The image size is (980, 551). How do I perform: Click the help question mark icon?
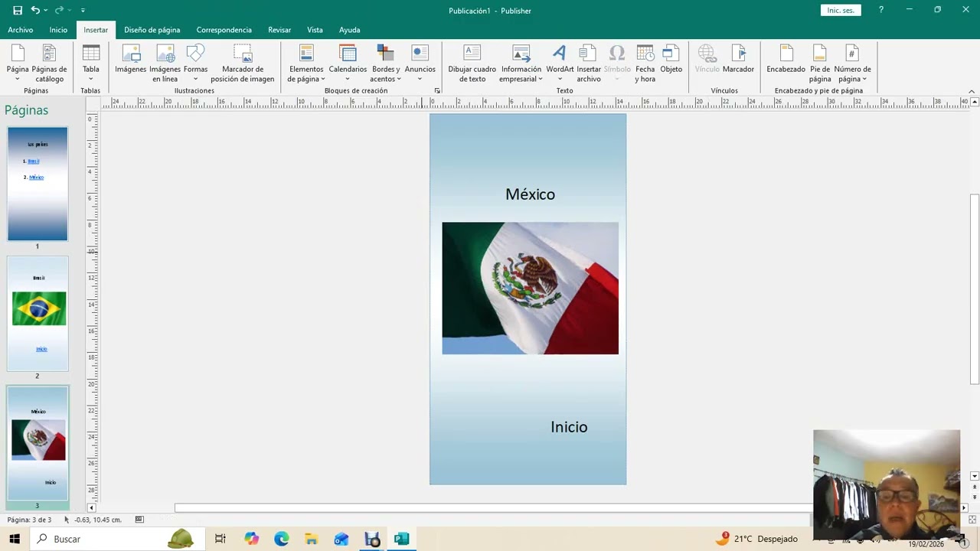click(x=881, y=10)
